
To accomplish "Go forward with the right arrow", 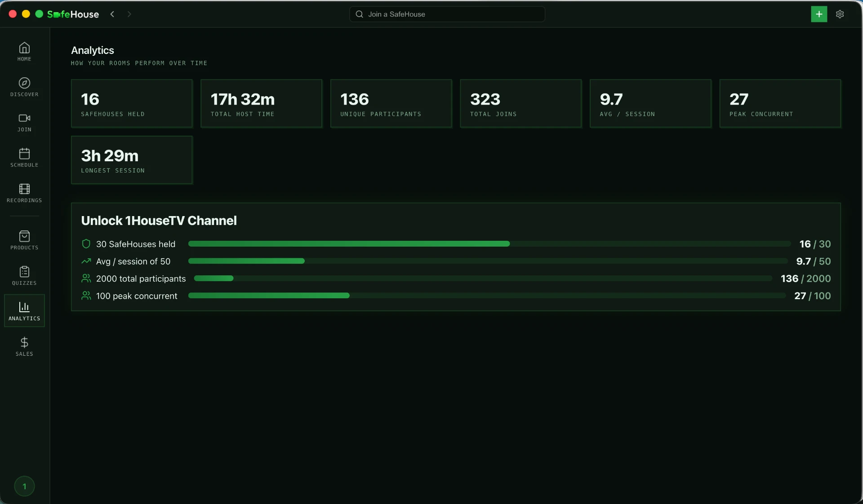I will (x=129, y=14).
